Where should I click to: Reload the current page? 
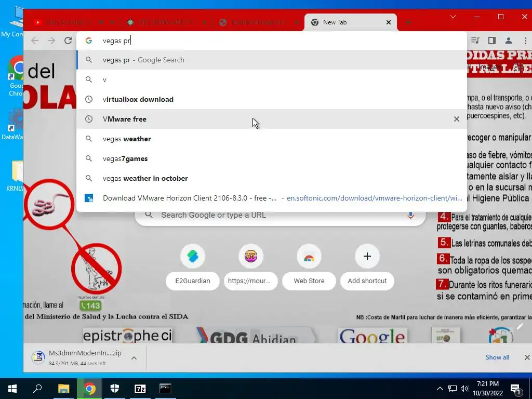click(x=68, y=41)
